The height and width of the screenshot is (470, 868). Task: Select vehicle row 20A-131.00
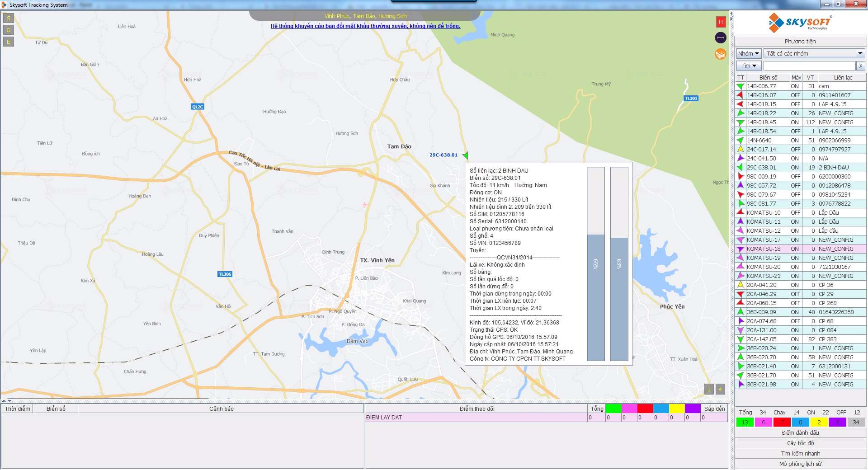coord(801,330)
